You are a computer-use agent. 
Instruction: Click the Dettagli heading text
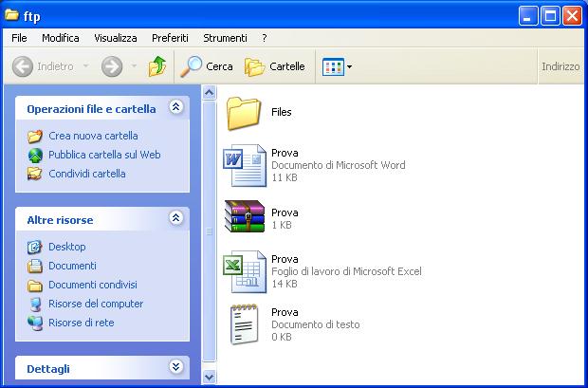tap(48, 369)
